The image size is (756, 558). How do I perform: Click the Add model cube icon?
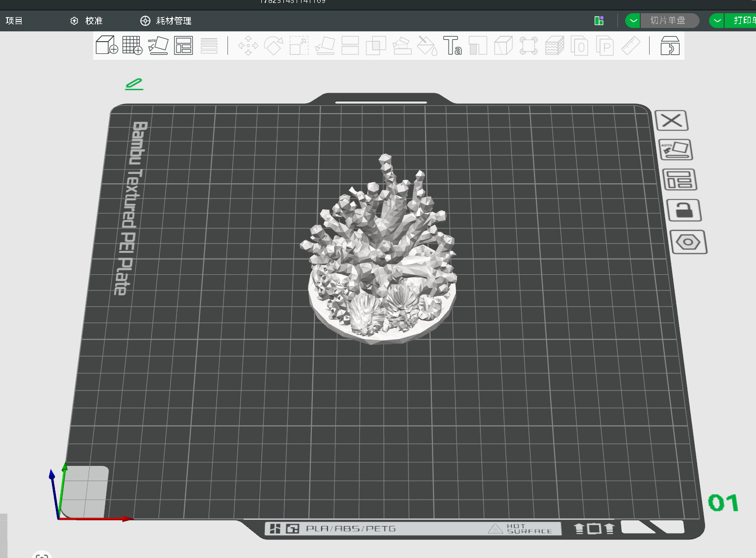point(106,46)
